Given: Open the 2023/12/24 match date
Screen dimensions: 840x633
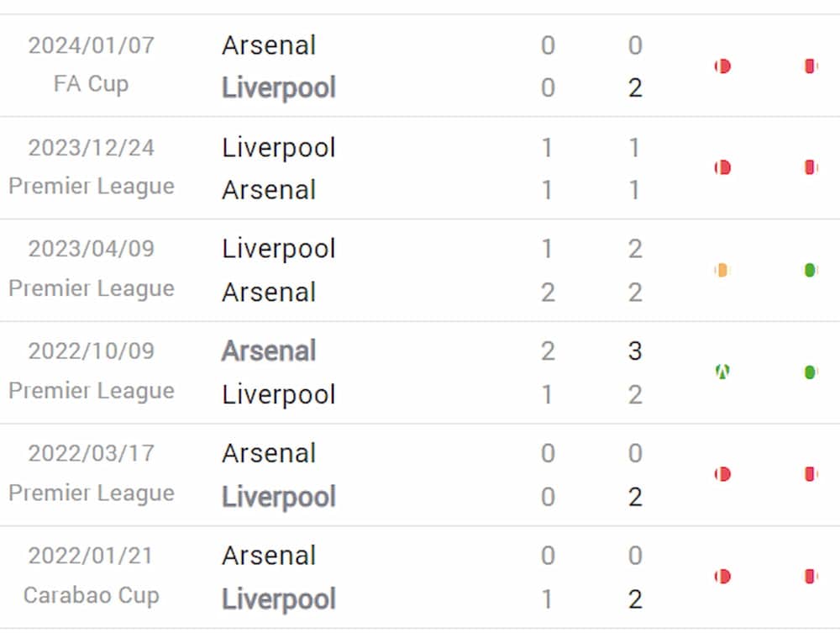Looking at the screenshot, I should coord(92,148).
